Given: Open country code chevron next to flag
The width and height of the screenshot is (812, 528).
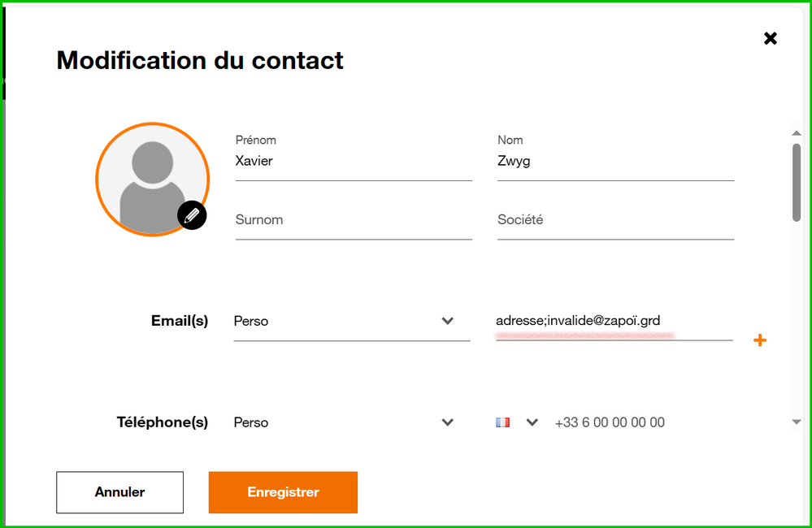Looking at the screenshot, I should 532,422.
